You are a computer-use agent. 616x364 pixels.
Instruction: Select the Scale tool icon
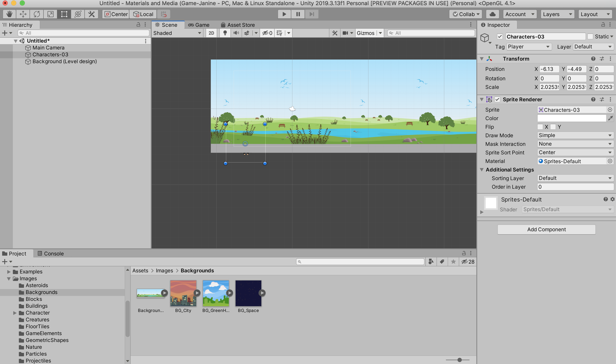[51, 14]
